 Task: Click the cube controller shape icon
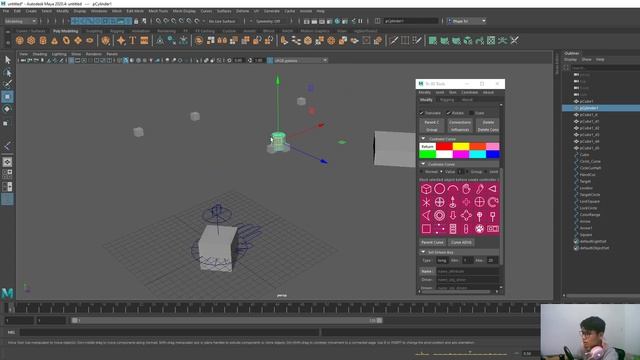point(426,189)
